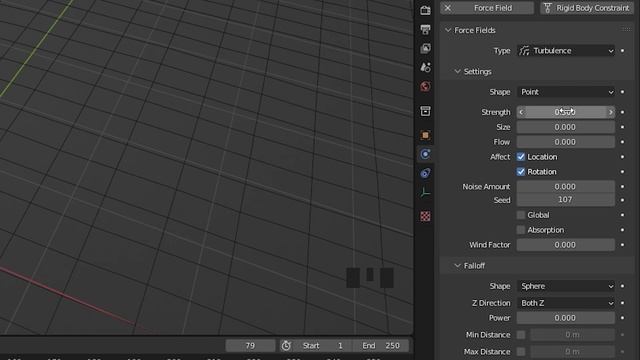Open the Object properties orange square icon
This screenshot has width=640, height=360.
click(x=425, y=135)
